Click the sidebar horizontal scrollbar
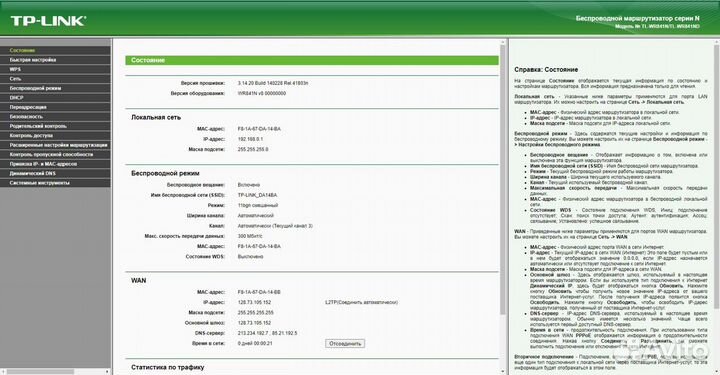The height and width of the screenshot is (375, 720). [40, 371]
